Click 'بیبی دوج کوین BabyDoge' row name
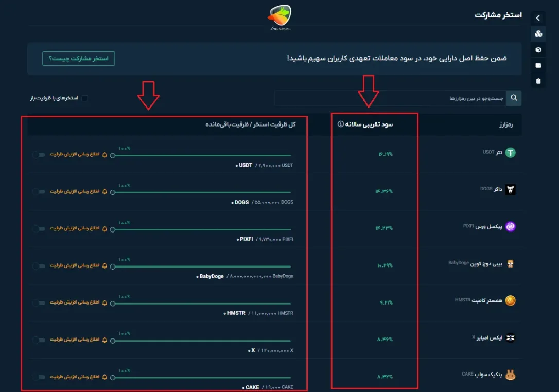 click(x=476, y=263)
